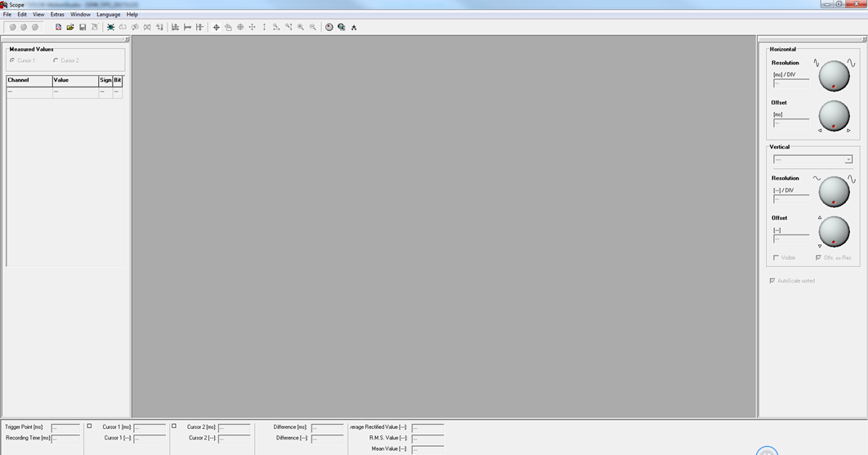Toggle the AutoScale sorted checkbox
The height and width of the screenshot is (455, 868).
(x=772, y=281)
